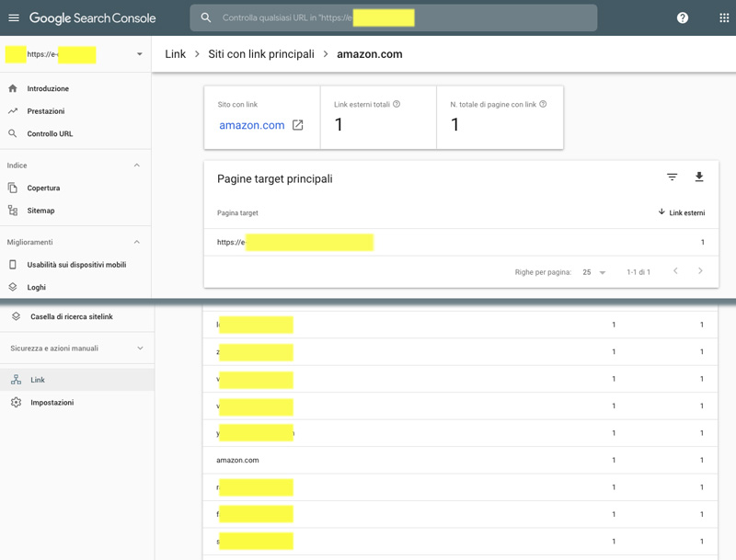Click the Controllo URL magnifier icon

click(13, 133)
